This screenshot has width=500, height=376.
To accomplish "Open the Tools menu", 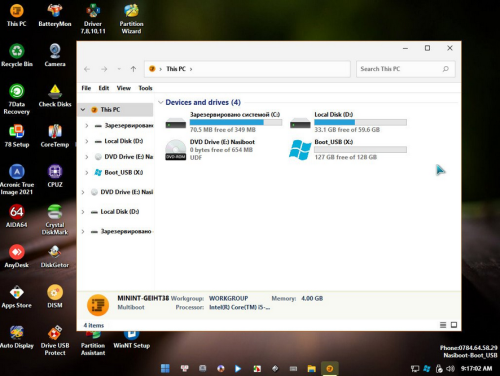I will pos(145,88).
